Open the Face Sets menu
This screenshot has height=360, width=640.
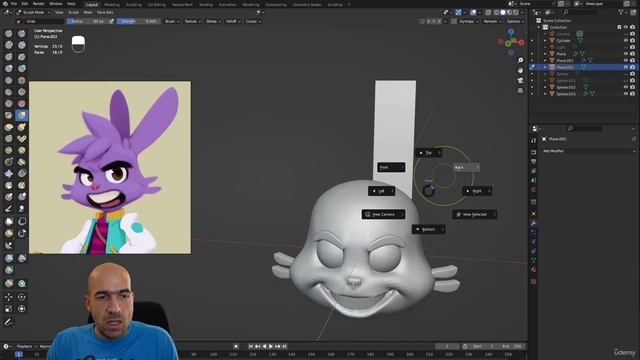(105, 13)
